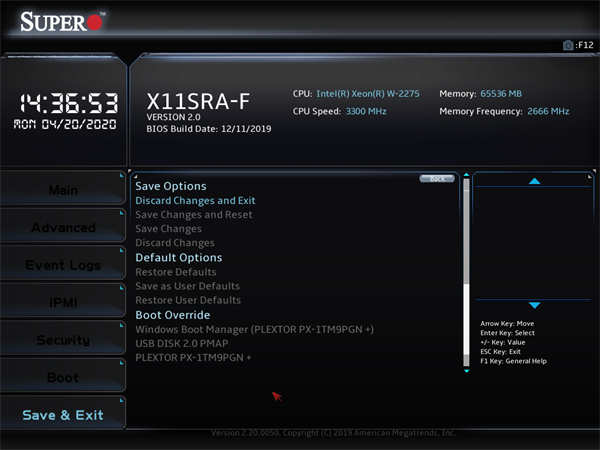
Task: Click the VERSION 2.0 text
Action: tap(174, 117)
